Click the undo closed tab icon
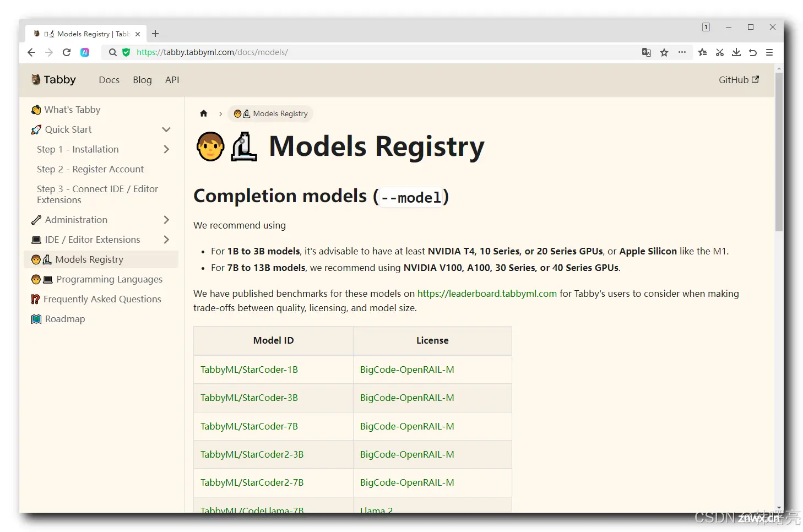Image resolution: width=803 pixels, height=532 pixels. pos(753,52)
